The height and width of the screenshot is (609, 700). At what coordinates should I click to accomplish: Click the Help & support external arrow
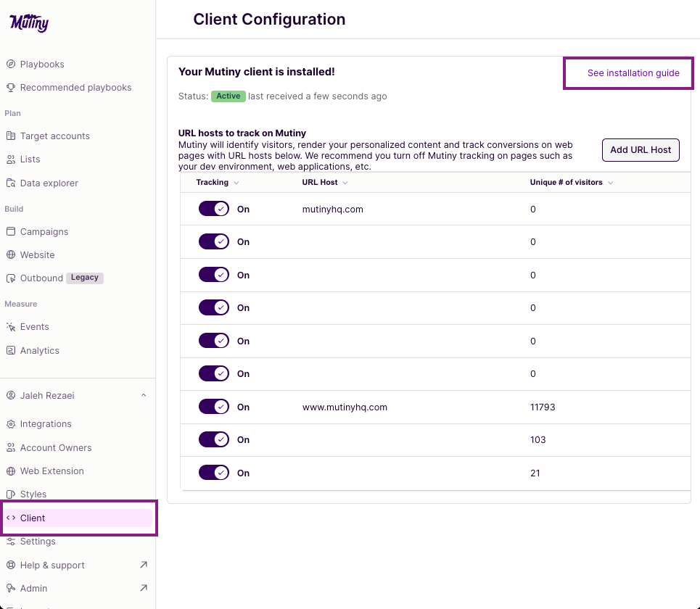coord(144,565)
